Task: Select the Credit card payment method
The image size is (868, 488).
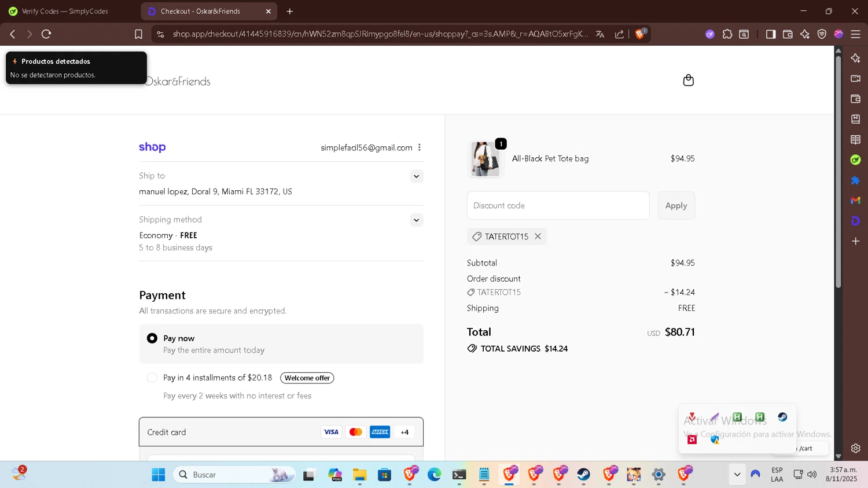Action: 281,432
